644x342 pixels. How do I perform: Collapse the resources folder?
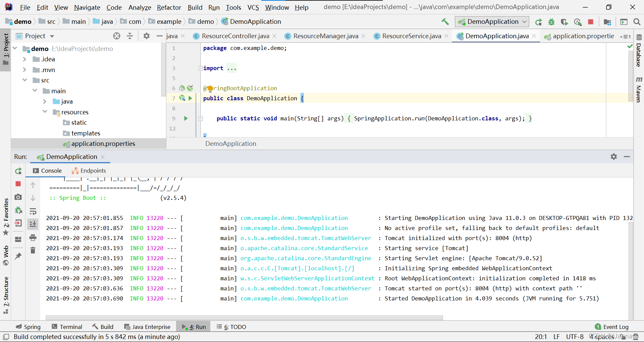tap(45, 112)
